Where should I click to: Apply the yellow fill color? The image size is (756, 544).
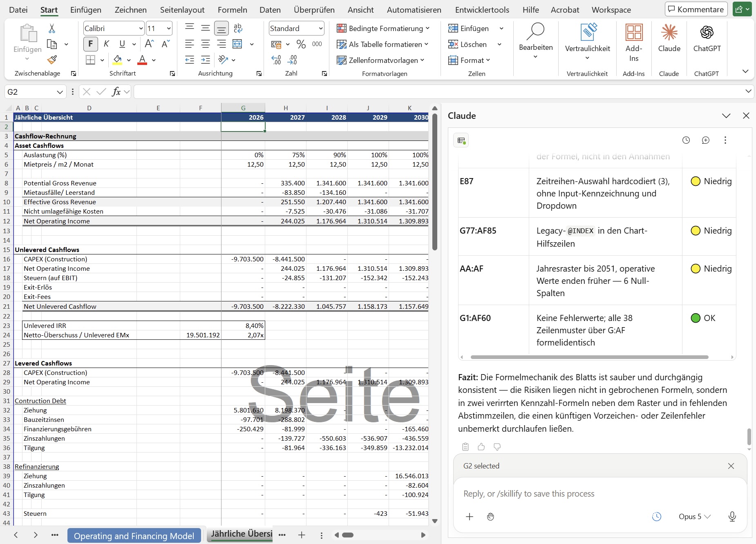(118, 60)
